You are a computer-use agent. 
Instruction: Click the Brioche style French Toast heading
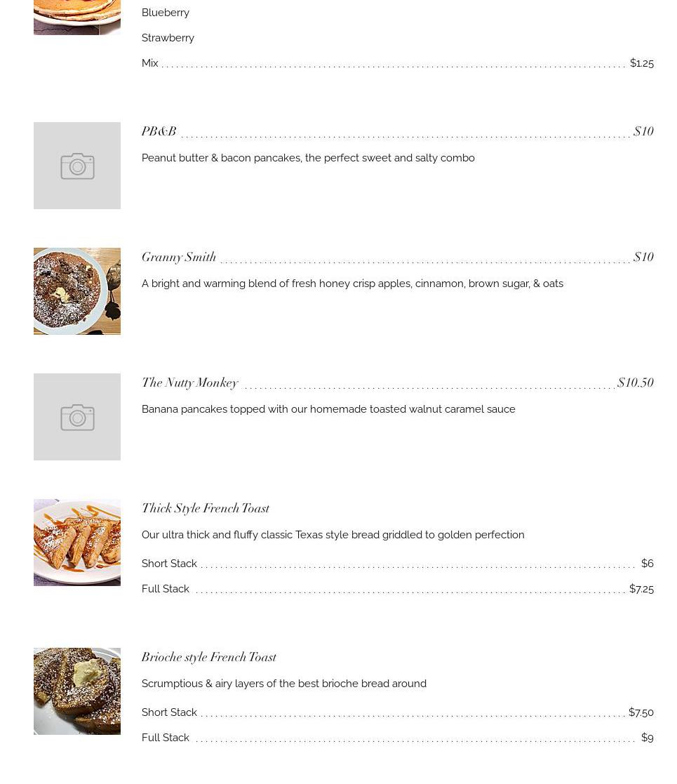coord(209,657)
